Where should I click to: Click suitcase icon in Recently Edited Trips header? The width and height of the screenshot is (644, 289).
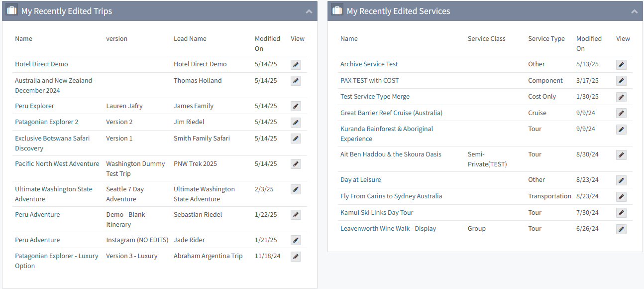pyautogui.click(x=12, y=10)
